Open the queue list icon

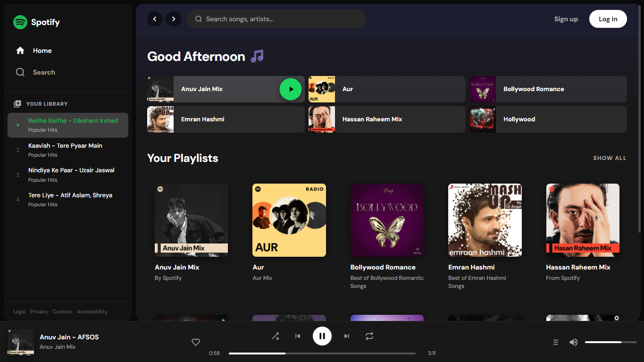point(556,342)
